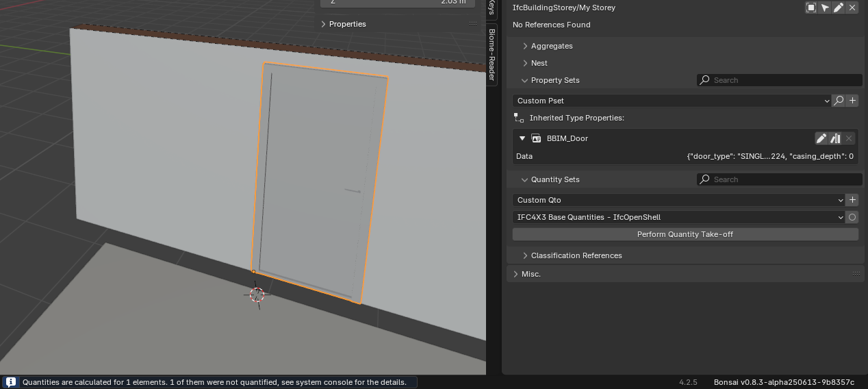Open the Custom Pset dropdown

point(672,101)
